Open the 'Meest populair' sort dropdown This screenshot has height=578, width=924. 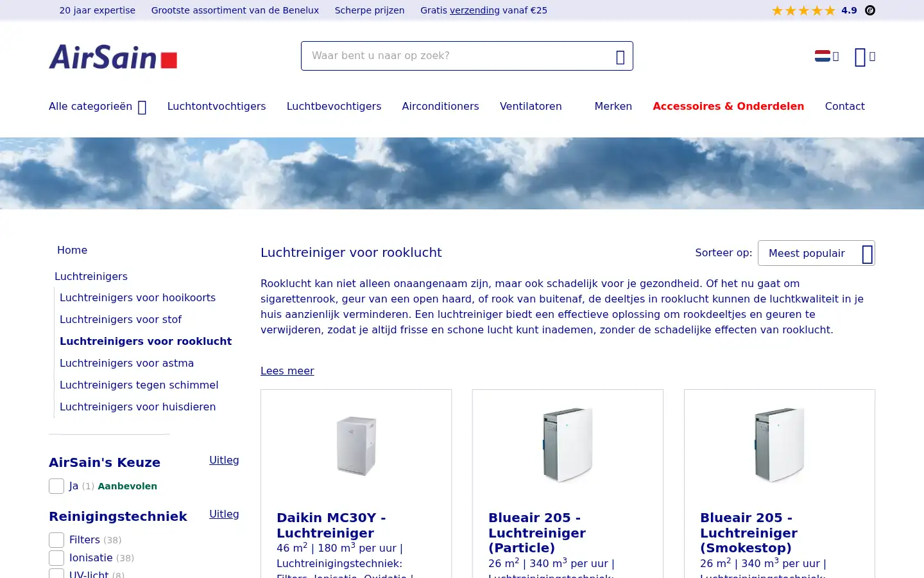point(816,253)
